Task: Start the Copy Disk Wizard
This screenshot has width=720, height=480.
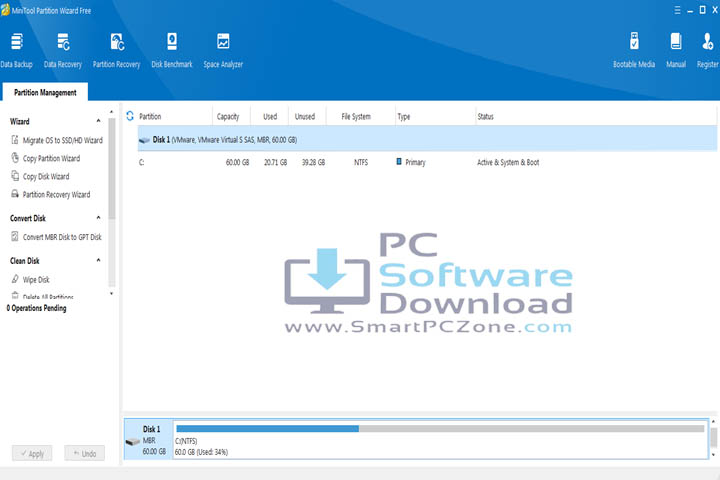Action: [x=46, y=176]
